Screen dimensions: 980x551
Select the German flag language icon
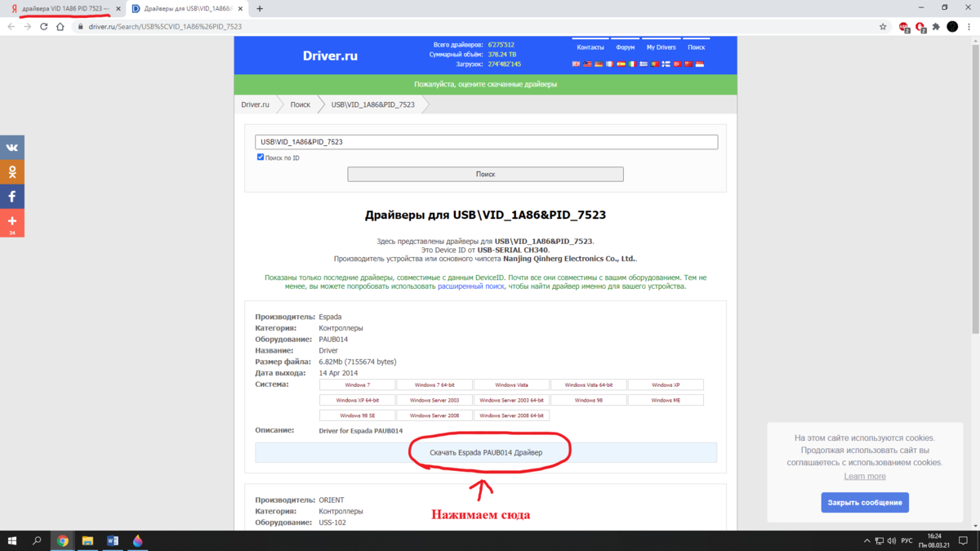599,64
